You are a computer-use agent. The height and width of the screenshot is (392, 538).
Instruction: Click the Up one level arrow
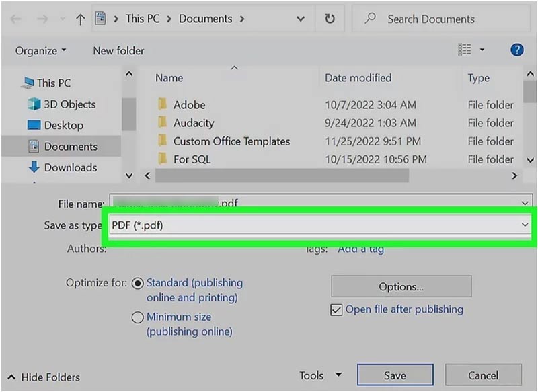tap(80, 19)
